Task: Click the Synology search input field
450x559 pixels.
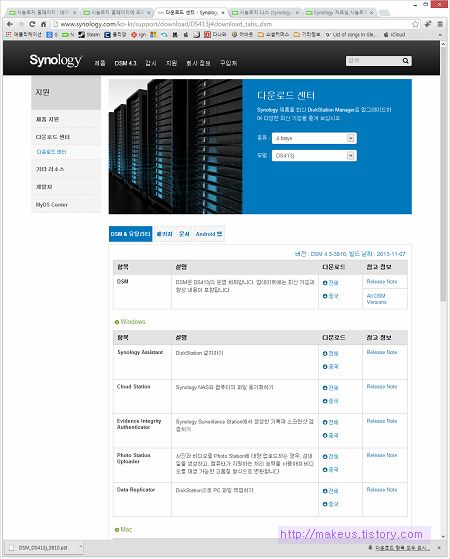Action: pos(374,61)
